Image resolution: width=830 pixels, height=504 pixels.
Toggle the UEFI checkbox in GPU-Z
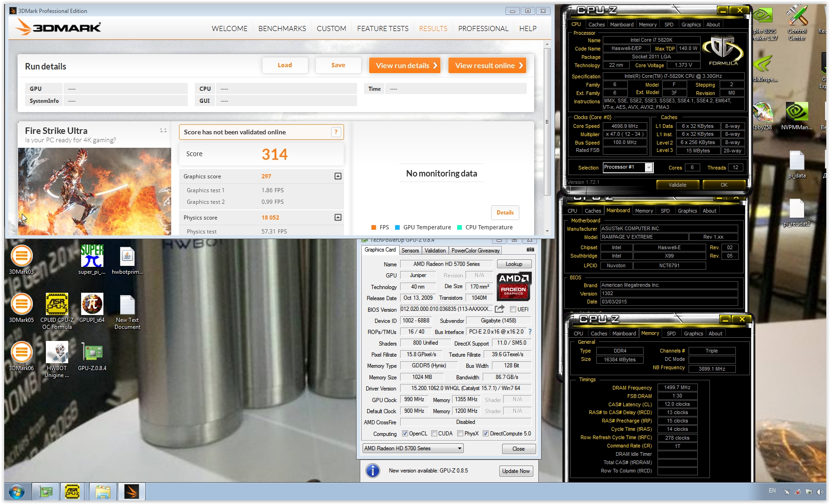(x=513, y=309)
